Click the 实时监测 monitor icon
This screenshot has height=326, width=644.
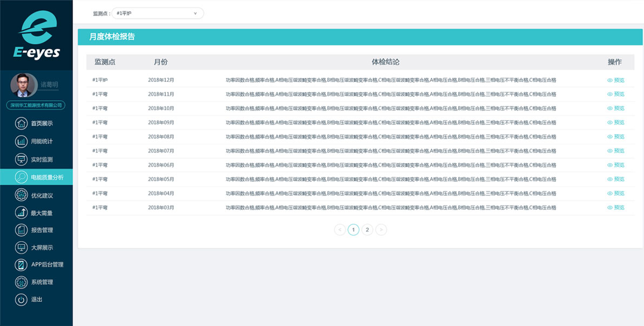click(21, 159)
